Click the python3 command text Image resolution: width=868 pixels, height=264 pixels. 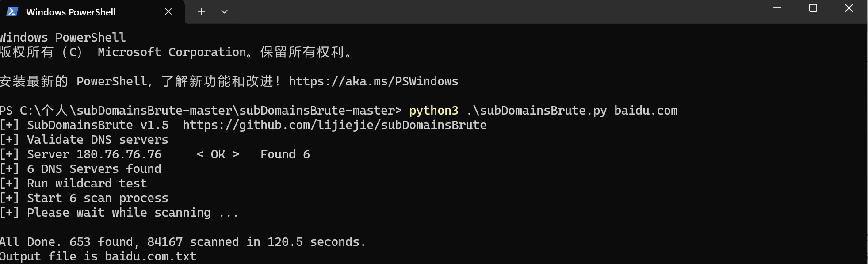433,110
